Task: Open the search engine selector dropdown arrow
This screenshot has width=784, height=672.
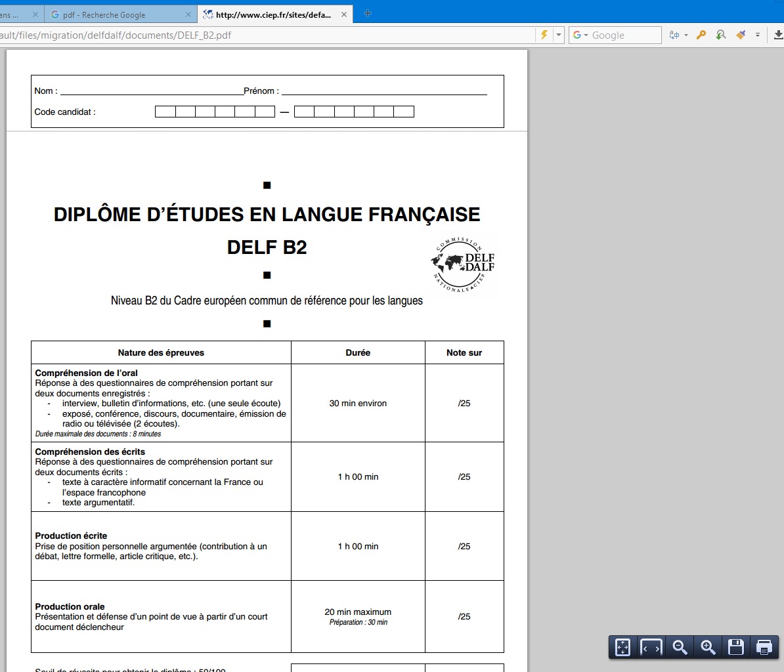Action: pos(586,35)
